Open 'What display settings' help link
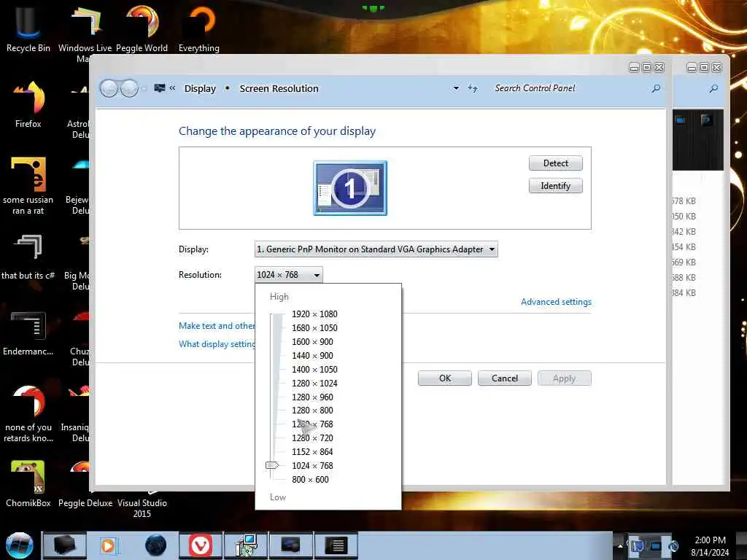The width and height of the screenshot is (747, 560). coord(217,344)
